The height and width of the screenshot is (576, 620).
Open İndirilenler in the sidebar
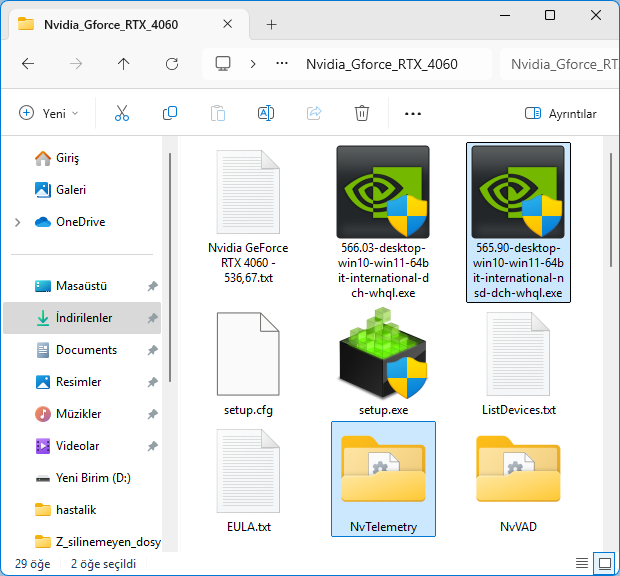tap(82, 318)
